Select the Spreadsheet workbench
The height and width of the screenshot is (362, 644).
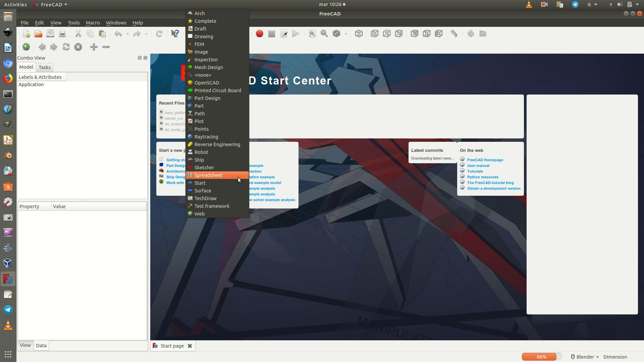(217, 175)
